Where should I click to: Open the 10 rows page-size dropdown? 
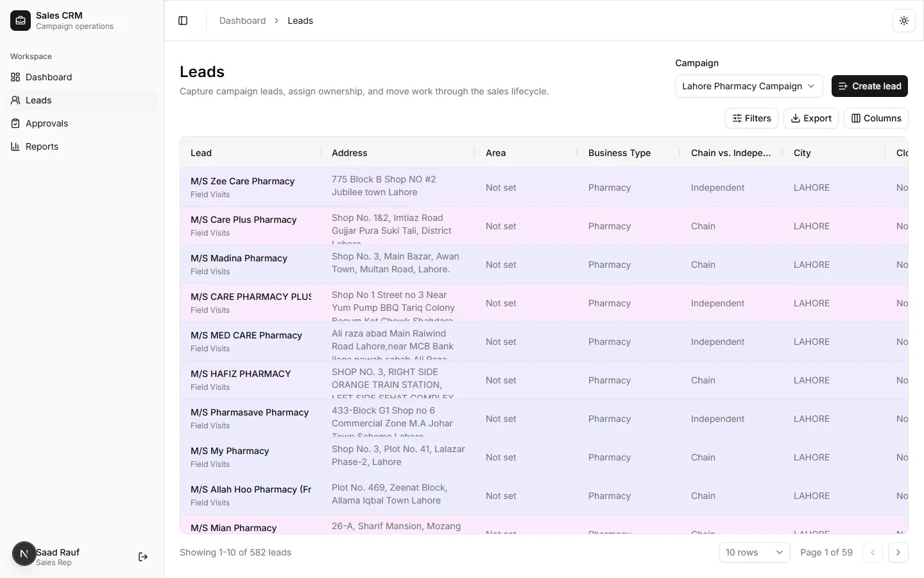(755, 552)
